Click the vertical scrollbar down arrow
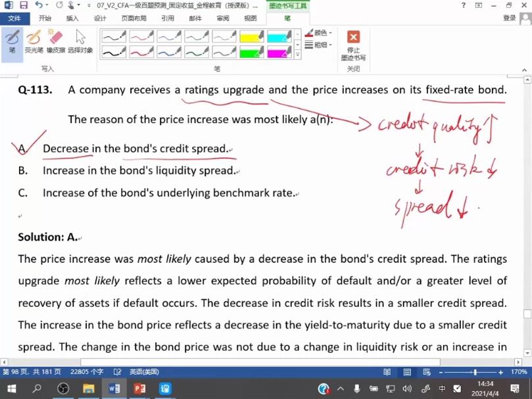 (x=527, y=353)
